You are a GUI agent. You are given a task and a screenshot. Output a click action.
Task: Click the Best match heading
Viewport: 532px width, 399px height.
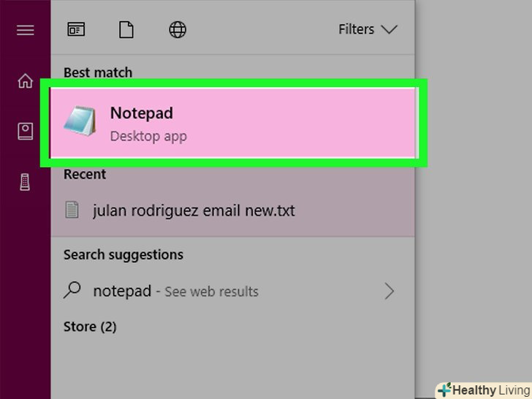pos(98,72)
